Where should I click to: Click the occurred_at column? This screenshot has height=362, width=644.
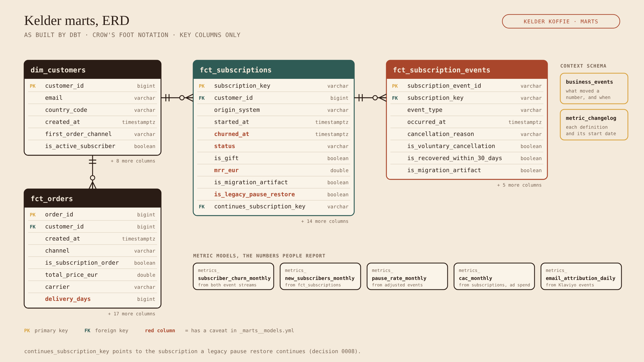(x=467, y=122)
